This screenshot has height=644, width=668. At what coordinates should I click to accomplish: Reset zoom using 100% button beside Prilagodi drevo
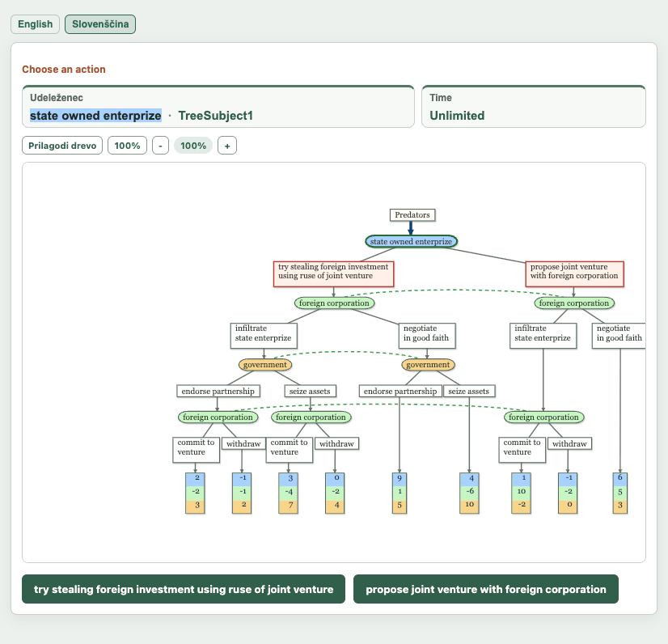[x=127, y=146]
